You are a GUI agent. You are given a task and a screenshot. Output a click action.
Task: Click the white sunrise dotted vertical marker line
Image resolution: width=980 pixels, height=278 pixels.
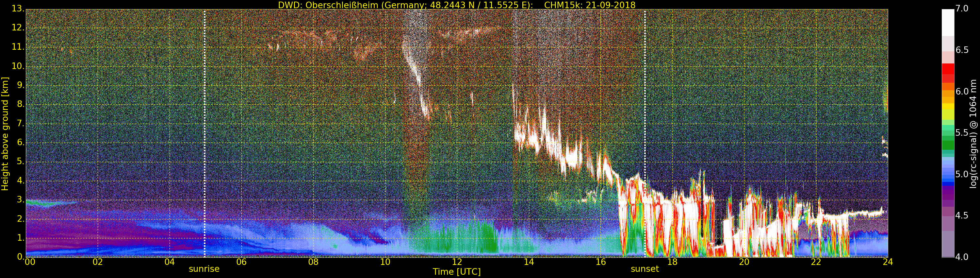tap(205, 133)
